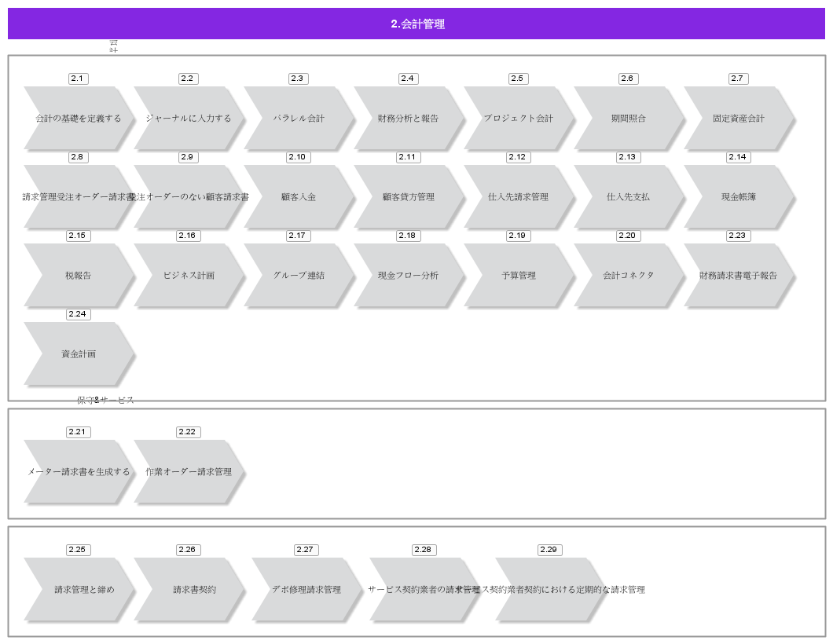Open the 会計の基礎を定義する process chevron
The image size is (833, 644).
79,118
